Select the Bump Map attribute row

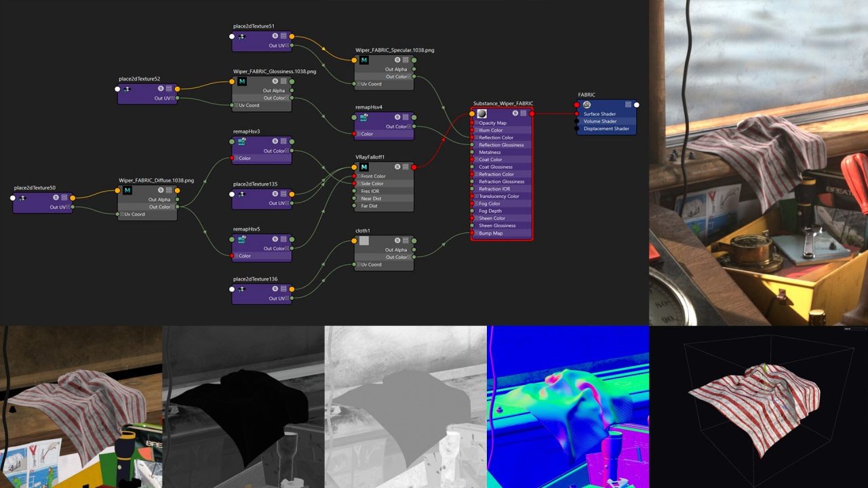coord(502,233)
